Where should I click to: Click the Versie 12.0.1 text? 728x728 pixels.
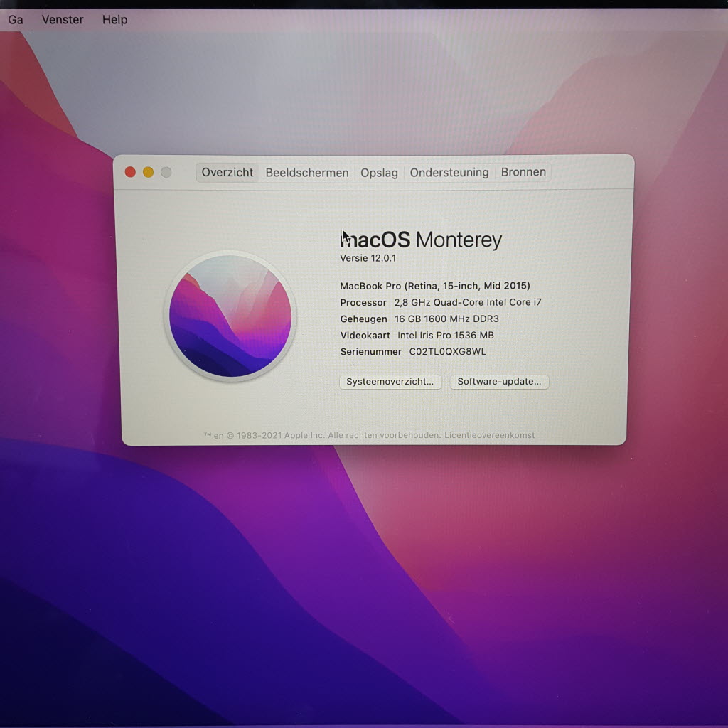[x=368, y=258]
